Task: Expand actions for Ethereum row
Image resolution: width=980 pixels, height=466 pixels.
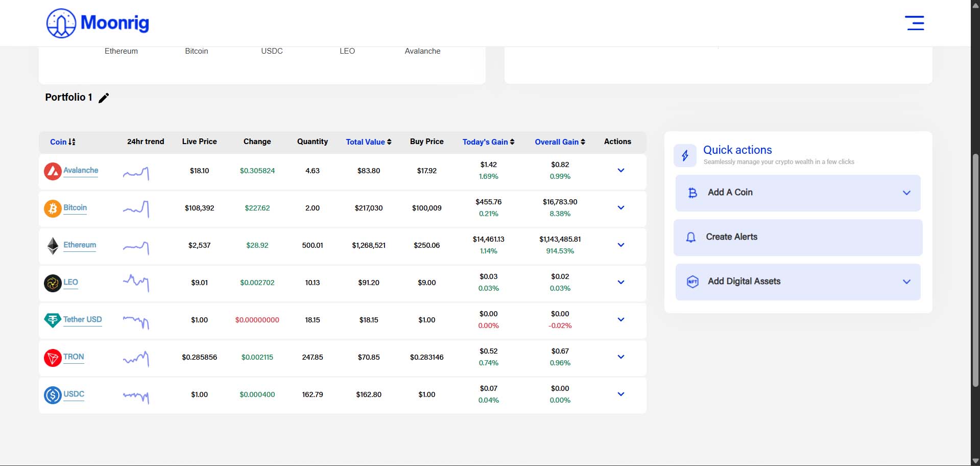Action: (621, 245)
